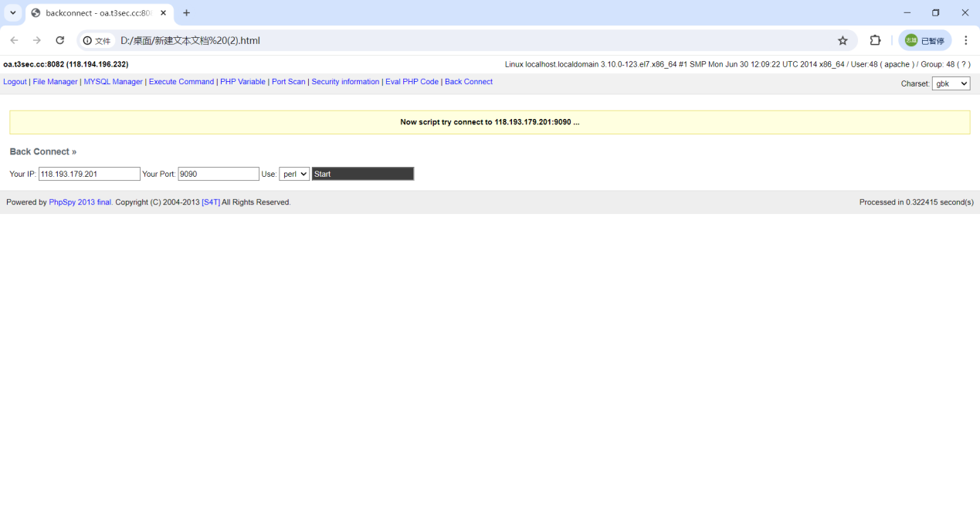
Task: Click the browser back arrow icon
Action: pos(14,40)
